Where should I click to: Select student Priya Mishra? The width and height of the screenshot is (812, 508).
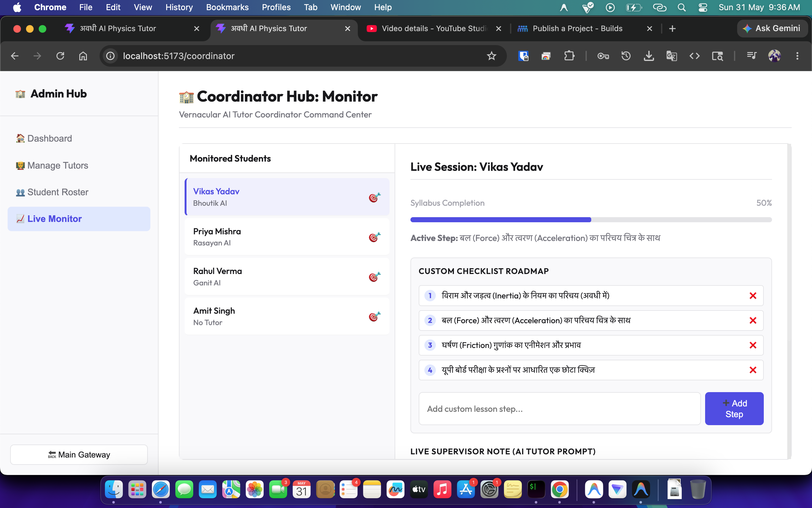coord(287,237)
